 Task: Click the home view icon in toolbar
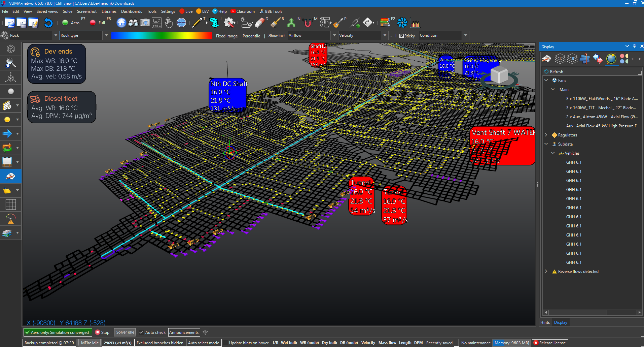[x=121, y=23]
